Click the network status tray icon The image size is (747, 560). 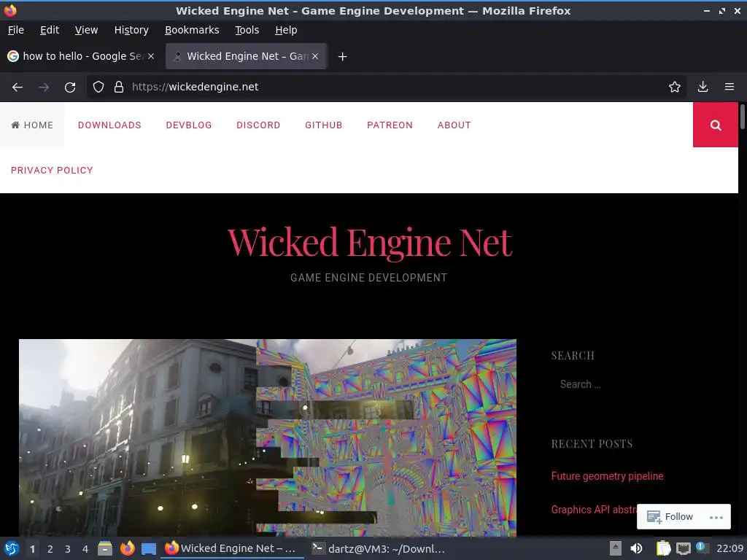coord(684,548)
